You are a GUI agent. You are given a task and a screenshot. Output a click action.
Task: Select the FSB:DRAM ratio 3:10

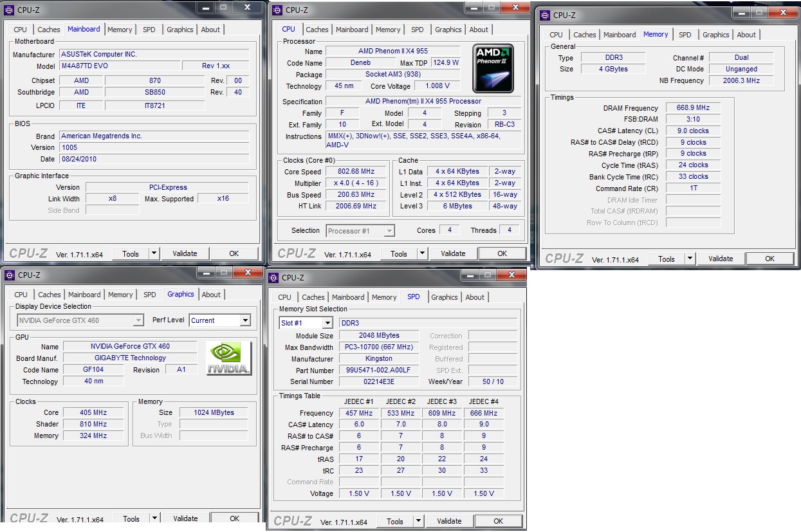[x=693, y=119]
